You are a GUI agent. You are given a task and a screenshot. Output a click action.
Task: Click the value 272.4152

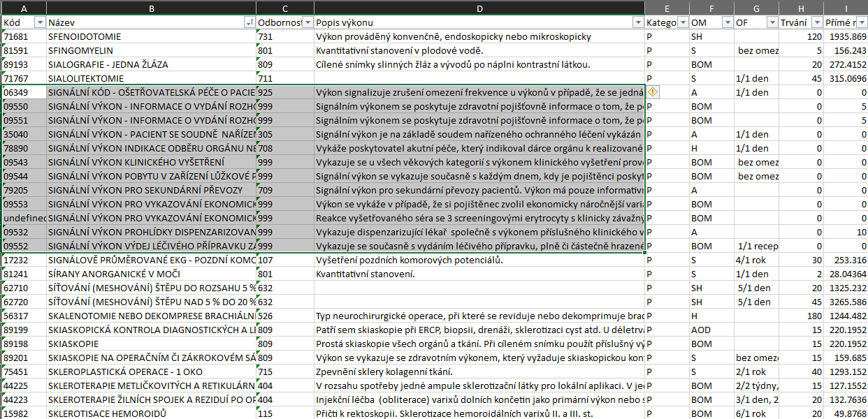tap(846, 64)
